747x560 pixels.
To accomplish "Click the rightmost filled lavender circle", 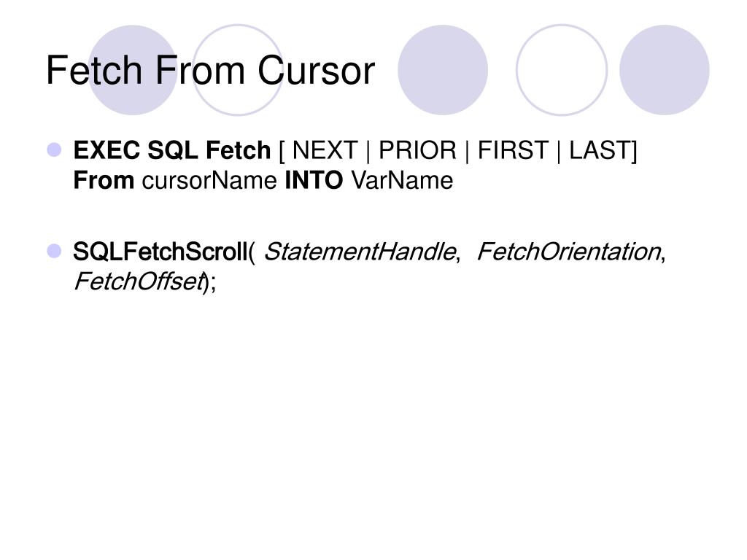I will [x=665, y=70].
